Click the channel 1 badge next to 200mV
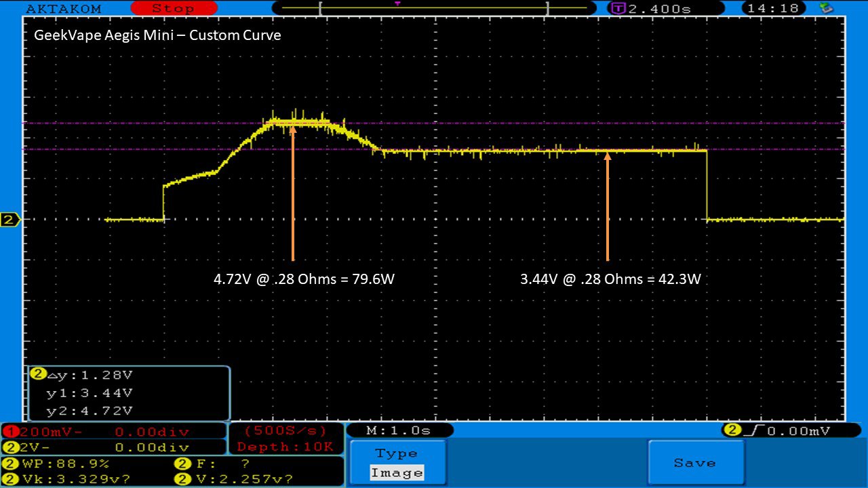Screen dimensions: 868x488 [9, 432]
